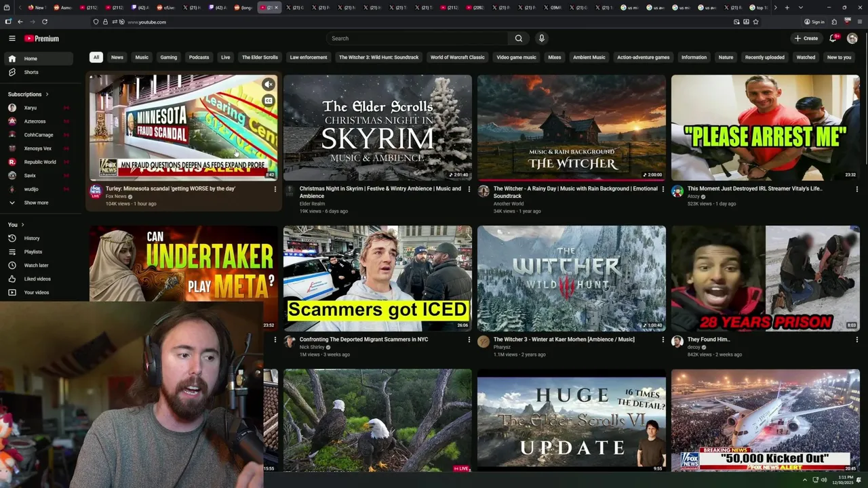
Task: Toggle captions on Minnesota video preview
Action: tap(269, 101)
